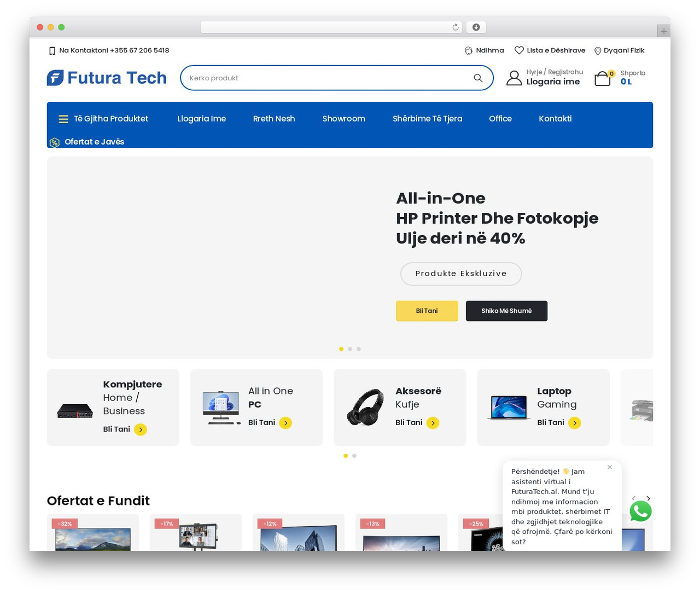Click the Shiko Më Shumë button
Image resolution: width=700 pixels, height=593 pixels.
pos(506,311)
